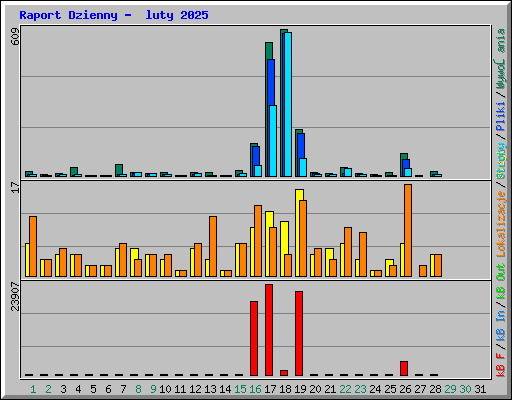
Task: Click day label "7" on the x-axis
Action: click(123, 389)
